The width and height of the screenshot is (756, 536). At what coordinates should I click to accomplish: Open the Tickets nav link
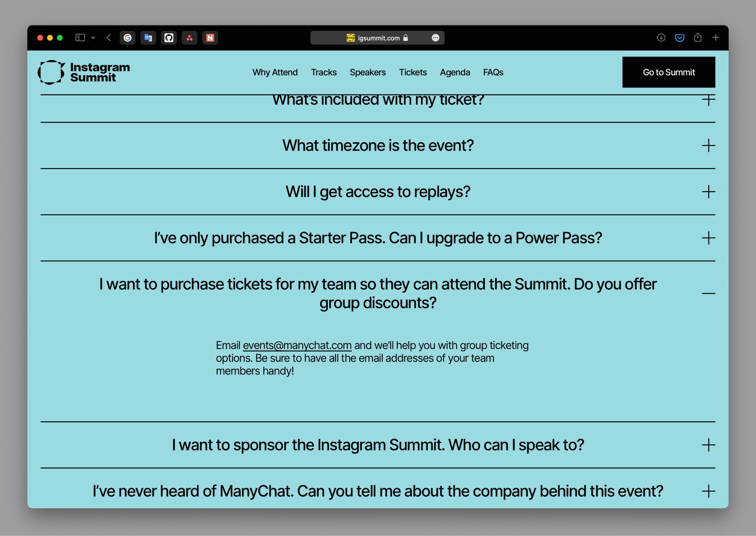point(413,72)
